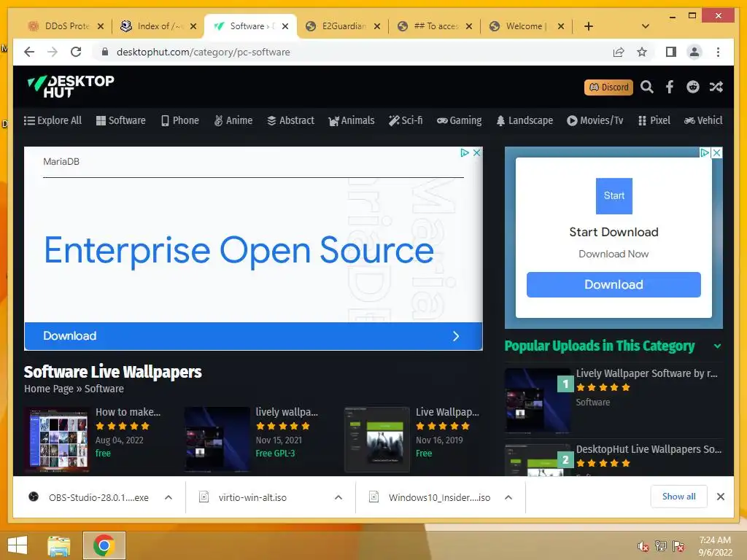Viewport: 747px width, 560px height.
Task: Select the Gaming category
Action: coord(460,120)
